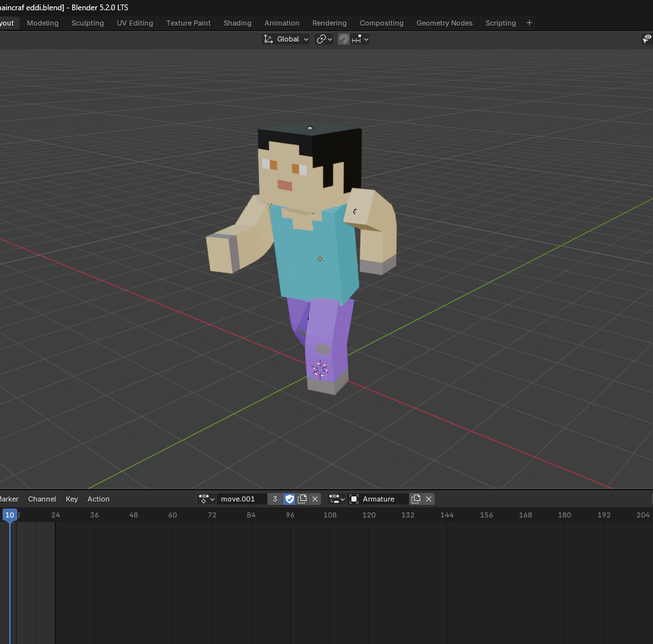Open the Rendering workspace tab

[330, 23]
